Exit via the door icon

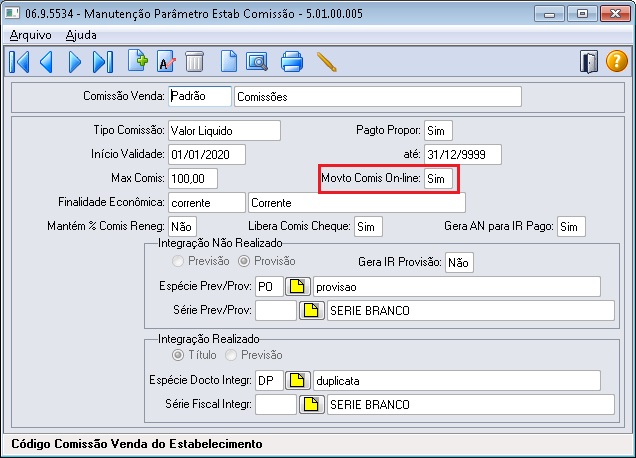point(589,62)
